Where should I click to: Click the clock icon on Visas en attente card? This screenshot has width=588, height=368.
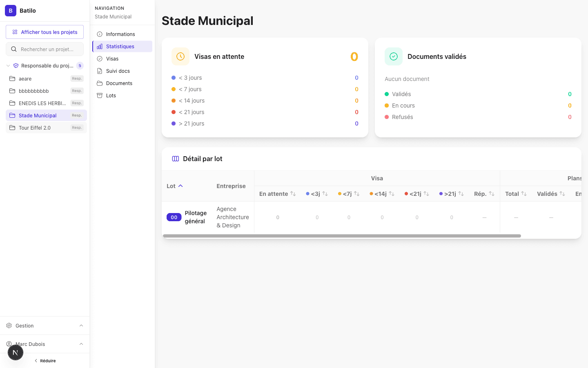[x=180, y=56]
